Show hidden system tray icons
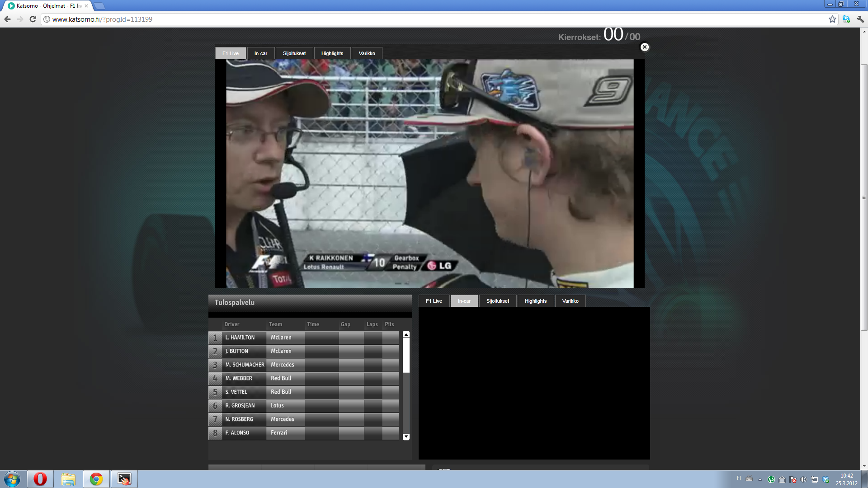Image resolution: width=868 pixels, height=488 pixels. (x=760, y=479)
